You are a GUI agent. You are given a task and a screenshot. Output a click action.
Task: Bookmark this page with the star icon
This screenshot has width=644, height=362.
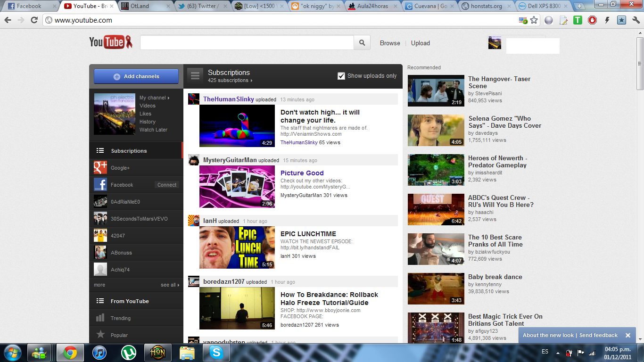point(534,20)
